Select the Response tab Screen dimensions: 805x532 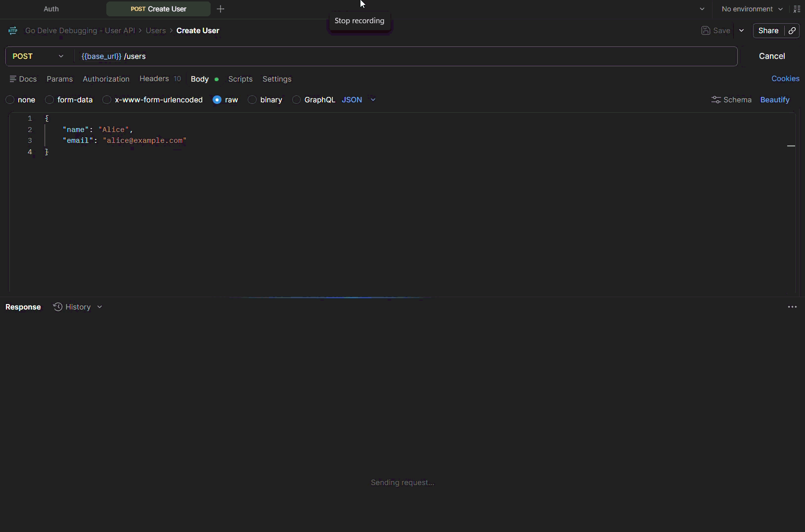(x=23, y=307)
